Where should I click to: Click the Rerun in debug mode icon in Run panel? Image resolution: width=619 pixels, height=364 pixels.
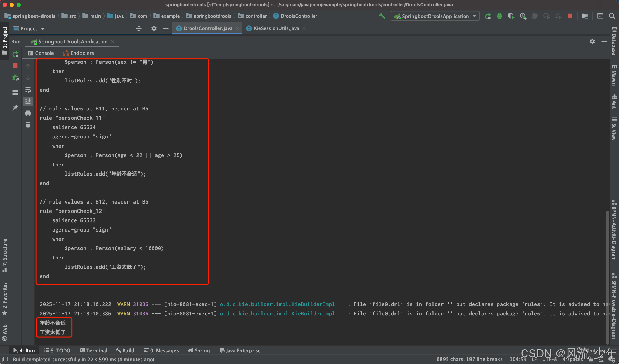point(15,78)
